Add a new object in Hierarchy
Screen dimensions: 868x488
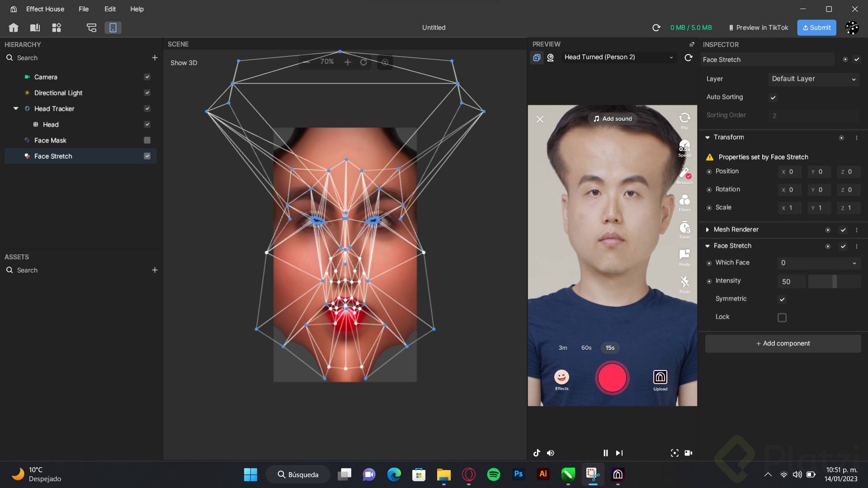(x=155, y=58)
